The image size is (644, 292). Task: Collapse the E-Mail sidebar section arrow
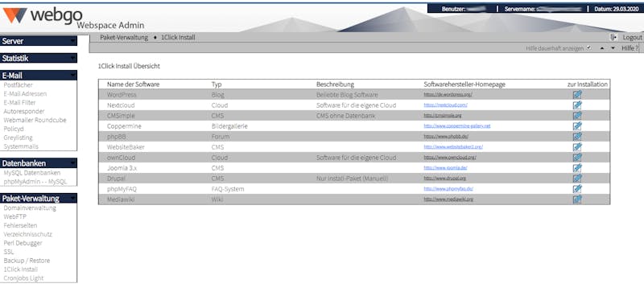pyautogui.click(x=72, y=76)
